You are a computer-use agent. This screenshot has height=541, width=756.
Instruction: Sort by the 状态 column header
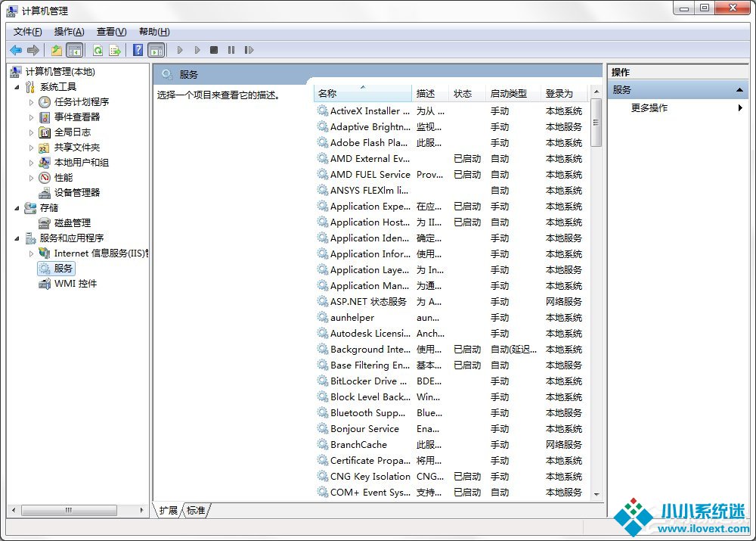(466, 93)
